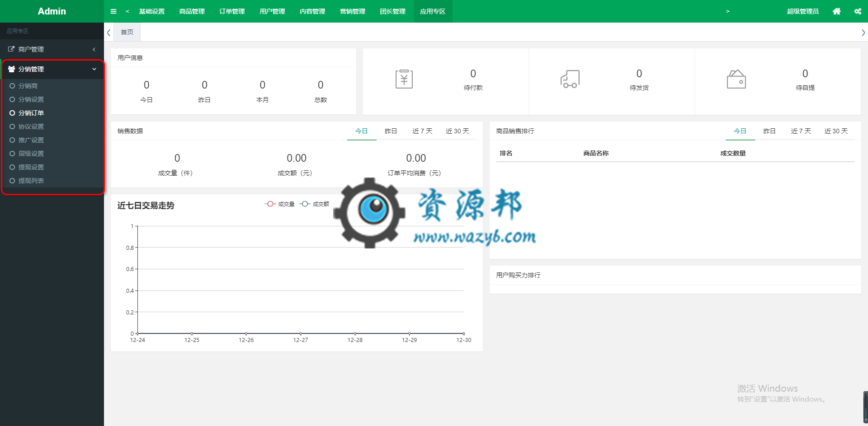The height and width of the screenshot is (426, 868).
Task: Click 用户购买力排行 panel title
Action: pyautogui.click(x=518, y=275)
